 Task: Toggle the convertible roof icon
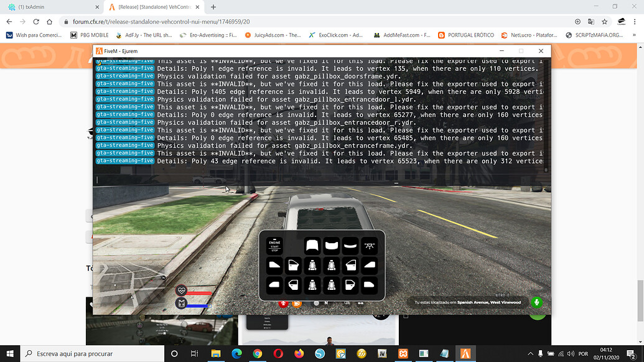350,245
